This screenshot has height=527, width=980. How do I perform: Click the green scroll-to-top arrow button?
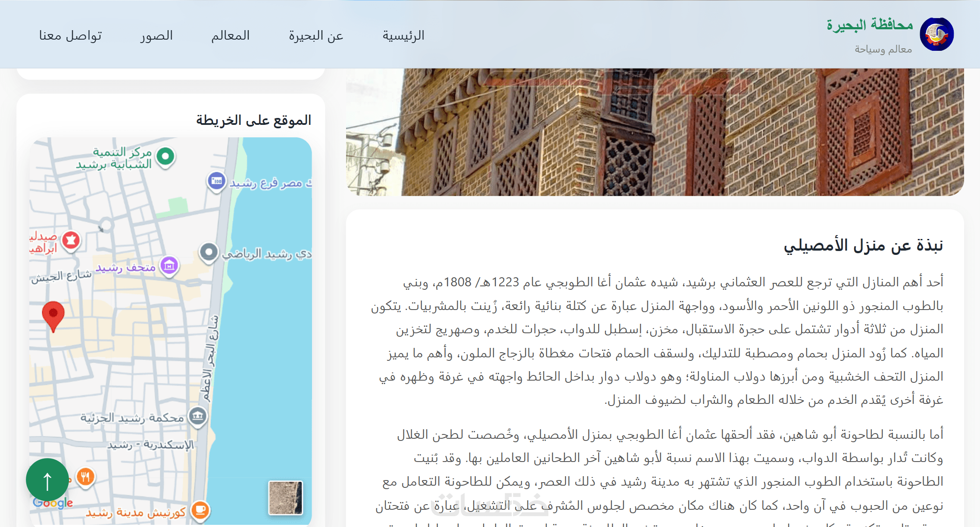[x=47, y=480]
